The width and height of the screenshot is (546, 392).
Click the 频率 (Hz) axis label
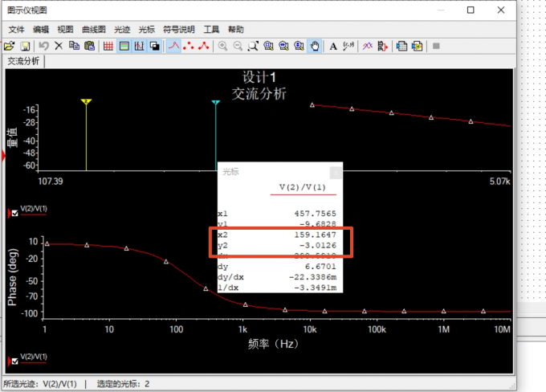pos(273,344)
